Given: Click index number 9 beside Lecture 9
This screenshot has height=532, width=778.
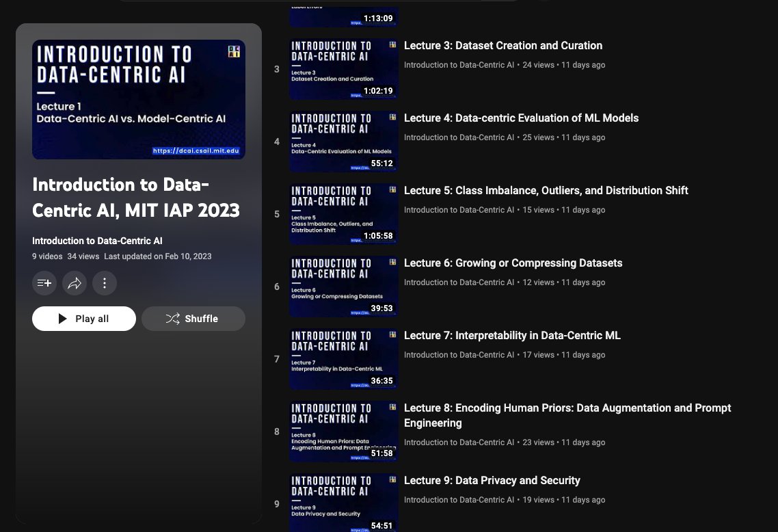Looking at the screenshot, I should (277, 504).
